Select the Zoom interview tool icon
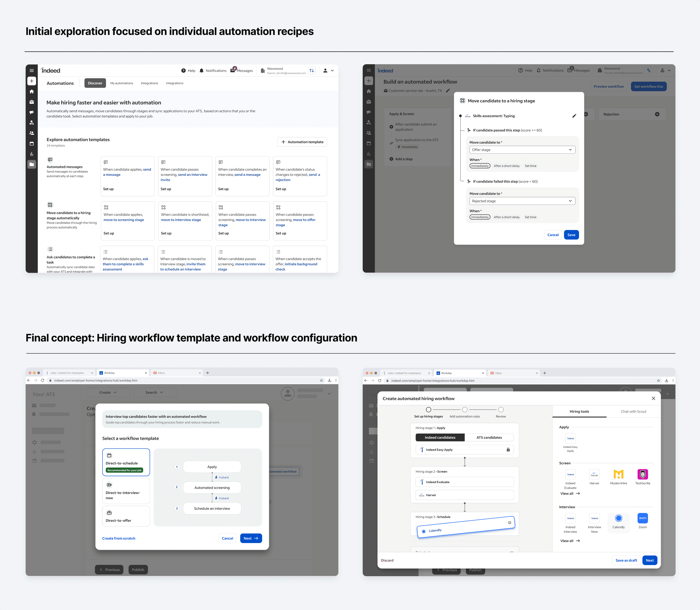This screenshot has width=700, height=610. coord(642,518)
